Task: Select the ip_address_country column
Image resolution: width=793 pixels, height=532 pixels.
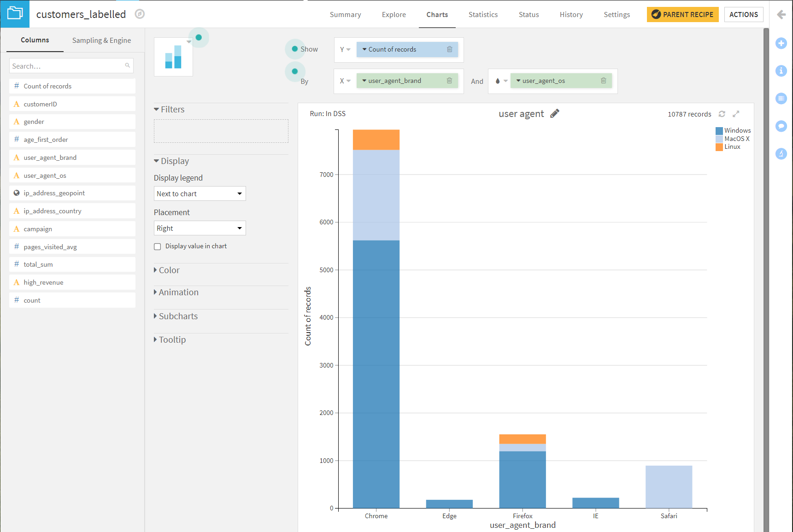Action: click(72, 211)
